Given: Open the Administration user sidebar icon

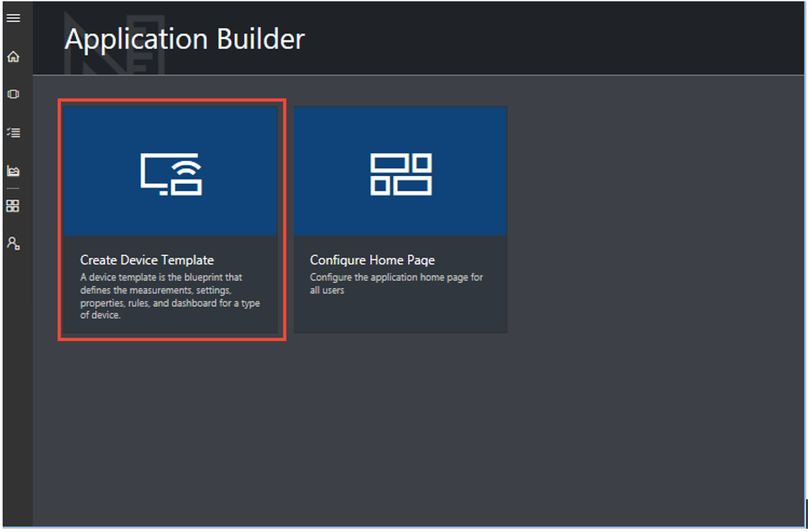Looking at the screenshot, I should [13, 243].
